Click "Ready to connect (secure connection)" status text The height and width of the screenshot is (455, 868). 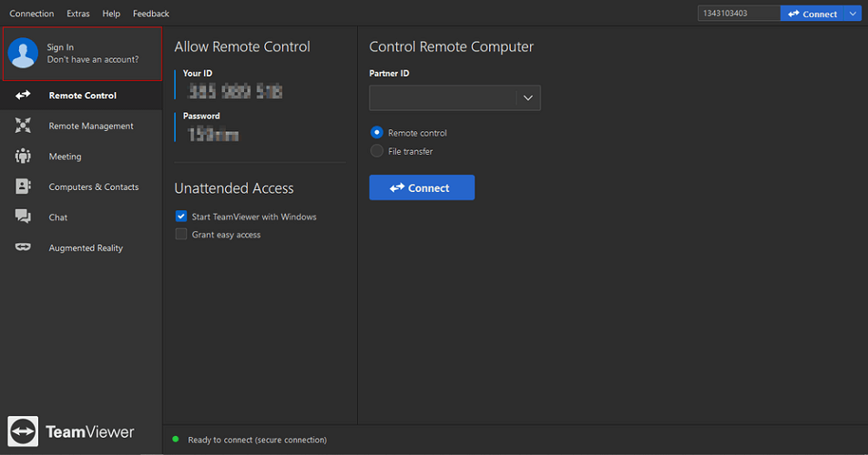(258, 440)
